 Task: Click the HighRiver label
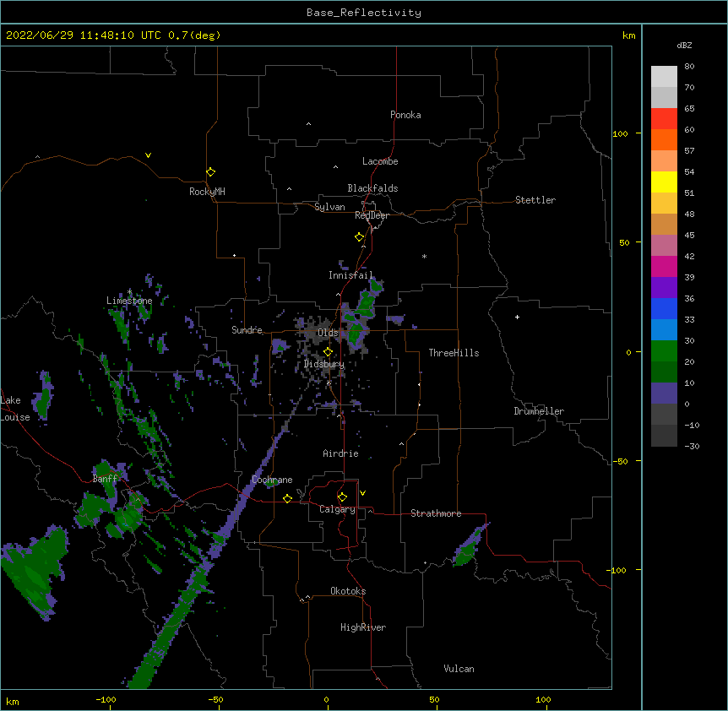[363, 627]
